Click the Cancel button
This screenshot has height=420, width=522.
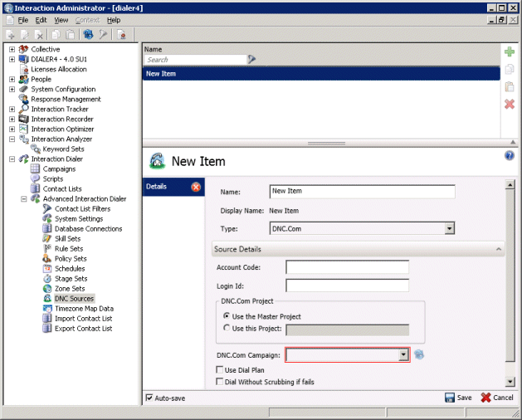497,398
